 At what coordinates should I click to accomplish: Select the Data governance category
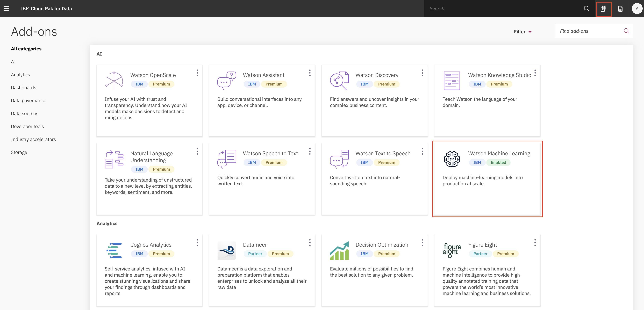(x=28, y=101)
